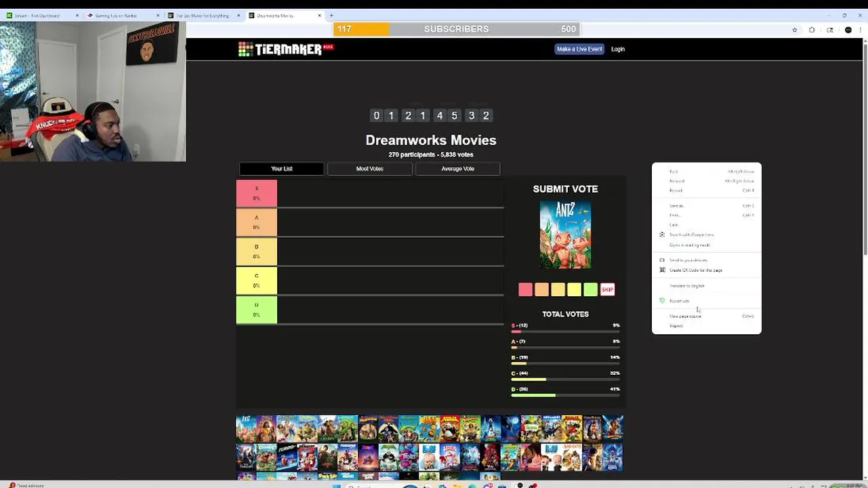Open the Login link

[x=618, y=49]
